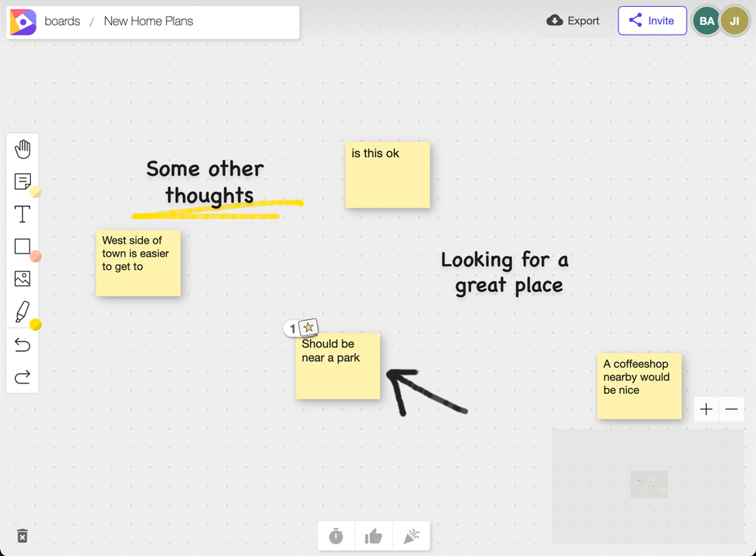Screen dimensions: 756x556
Task: Click the star vote badge on park note
Action: [x=308, y=328]
